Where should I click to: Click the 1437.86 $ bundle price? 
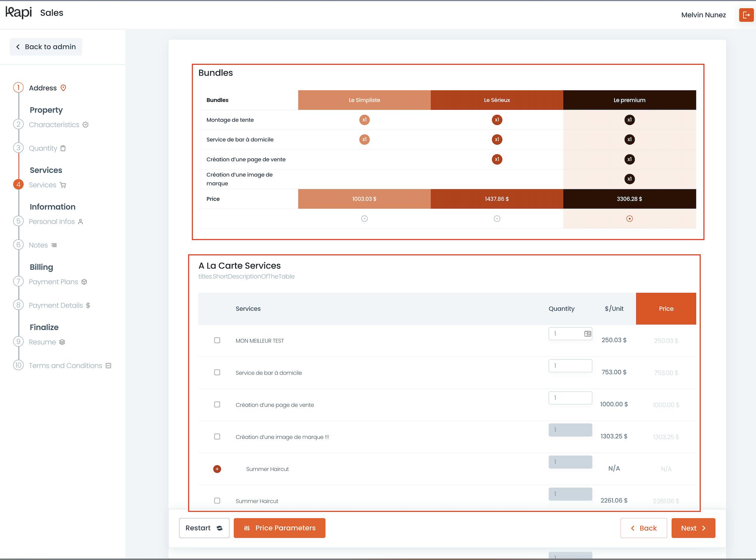[x=497, y=199]
